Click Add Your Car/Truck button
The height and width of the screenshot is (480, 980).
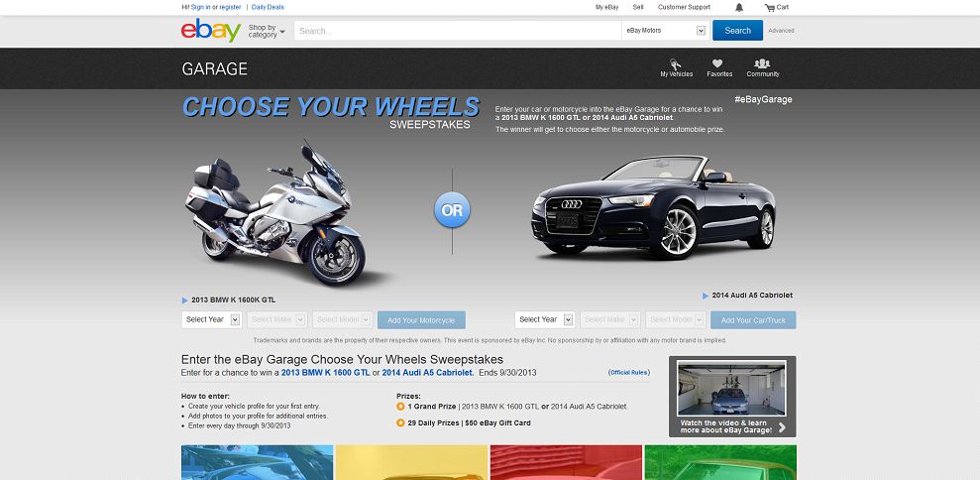(x=753, y=319)
